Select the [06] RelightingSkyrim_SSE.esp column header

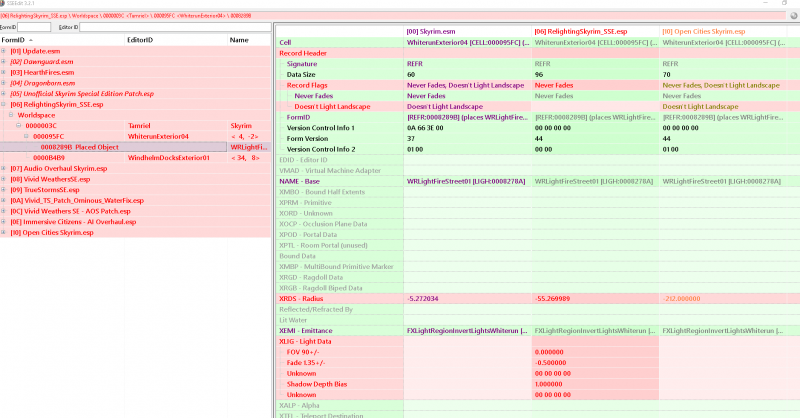click(x=595, y=32)
